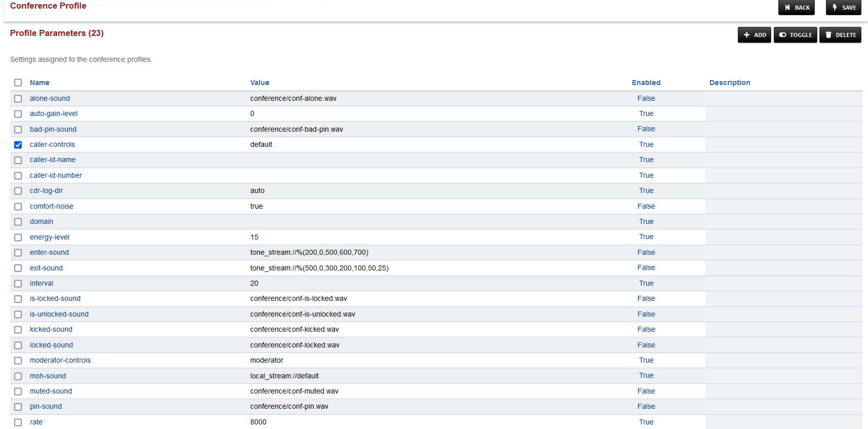This screenshot has height=429, width=868.
Task: Toggle enabled True value for interval
Action: (x=646, y=283)
